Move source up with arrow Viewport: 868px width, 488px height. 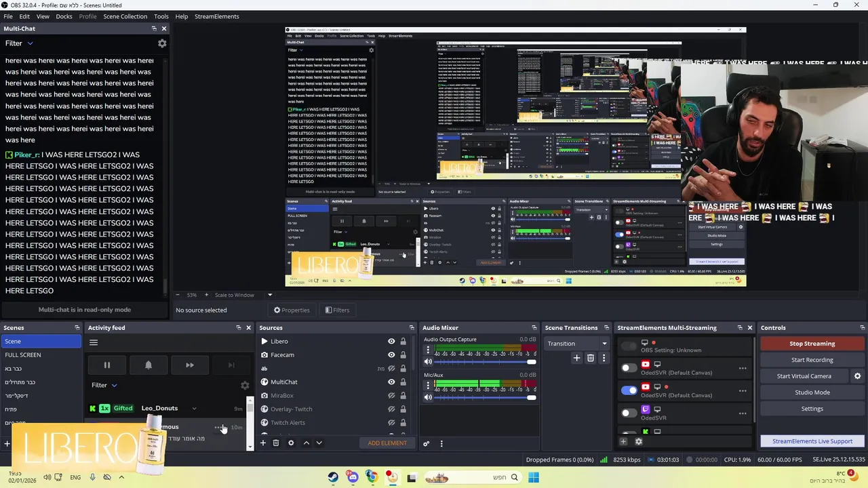(x=307, y=443)
